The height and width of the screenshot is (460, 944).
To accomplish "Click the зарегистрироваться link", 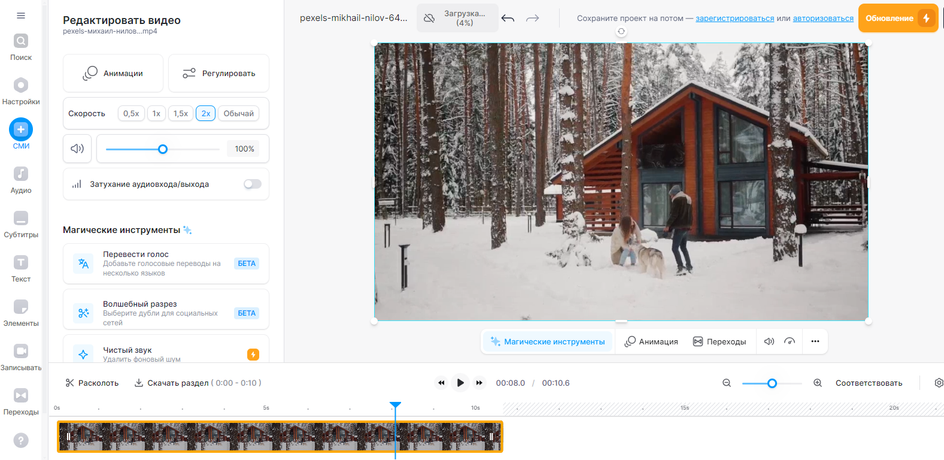I will click(x=735, y=18).
